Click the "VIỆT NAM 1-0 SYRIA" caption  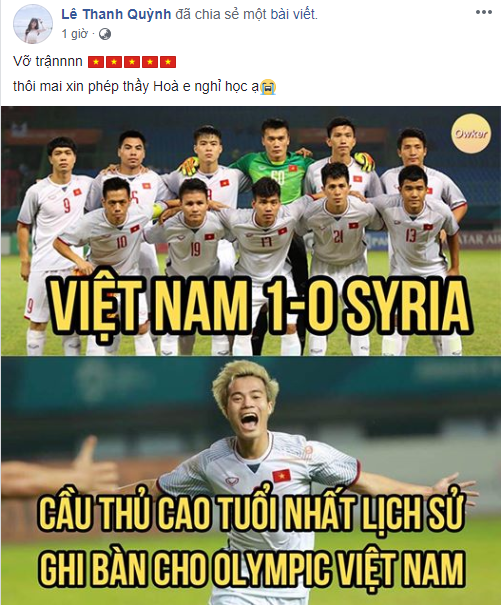coord(259,306)
